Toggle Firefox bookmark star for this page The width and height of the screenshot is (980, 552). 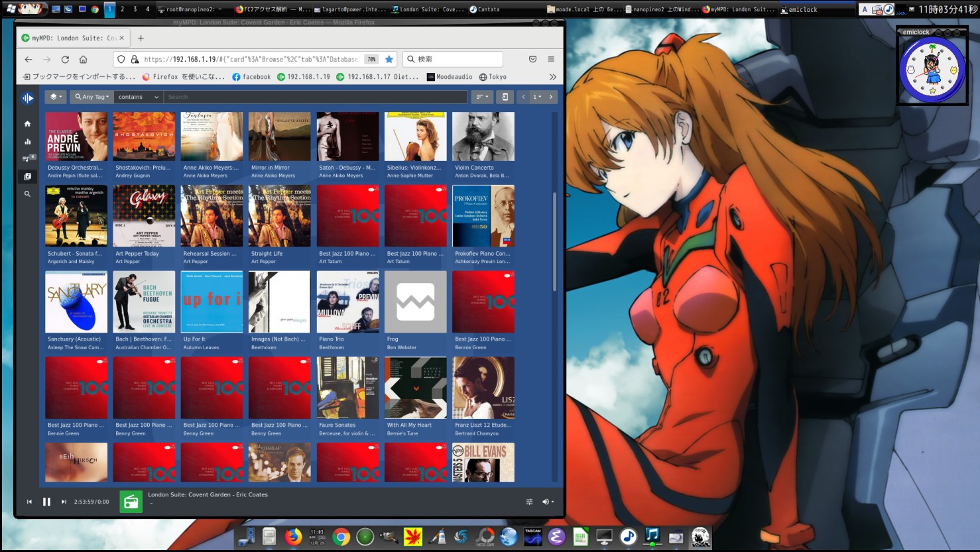click(389, 59)
